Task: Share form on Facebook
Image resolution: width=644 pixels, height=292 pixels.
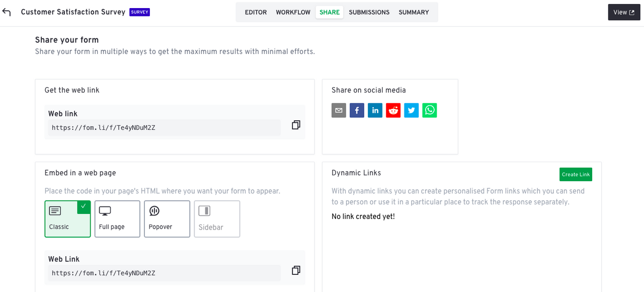Action: (357, 110)
